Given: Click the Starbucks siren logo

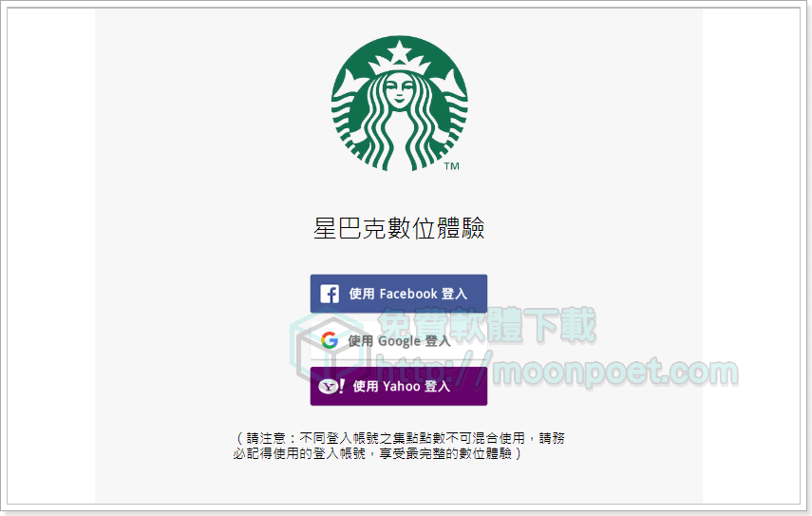Looking at the screenshot, I should (x=399, y=104).
